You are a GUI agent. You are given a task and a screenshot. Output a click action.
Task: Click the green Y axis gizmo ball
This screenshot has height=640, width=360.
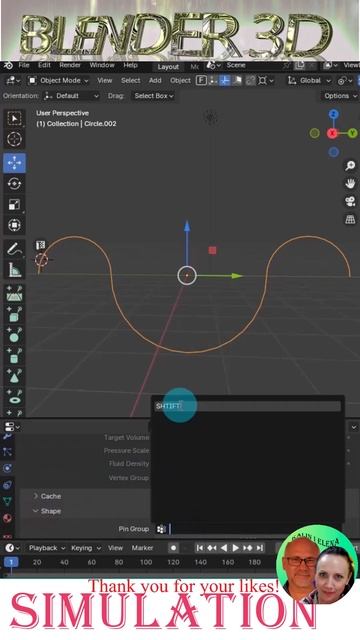coord(352,133)
